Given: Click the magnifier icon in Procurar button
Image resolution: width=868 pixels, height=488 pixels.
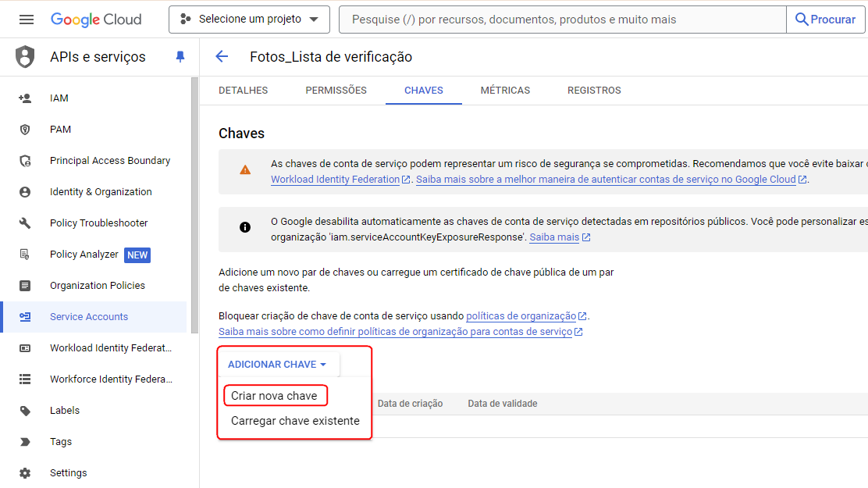Looking at the screenshot, I should click(x=802, y=20).
